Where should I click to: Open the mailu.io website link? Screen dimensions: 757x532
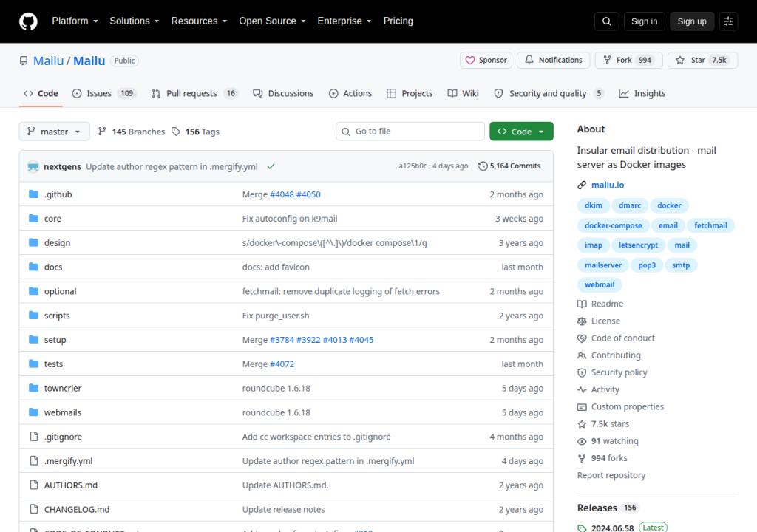coord(608,185)
